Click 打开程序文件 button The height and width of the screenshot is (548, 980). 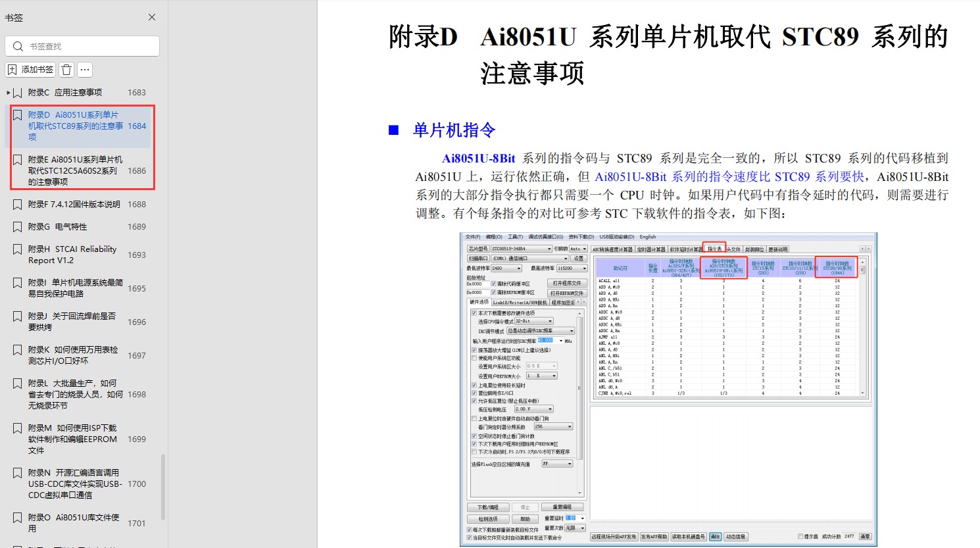pyautogui.click(x=567, y=283)
